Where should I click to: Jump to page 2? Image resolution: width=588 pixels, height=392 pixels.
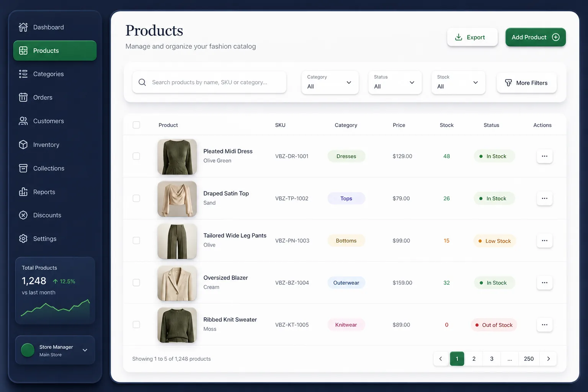pos(474,359)
